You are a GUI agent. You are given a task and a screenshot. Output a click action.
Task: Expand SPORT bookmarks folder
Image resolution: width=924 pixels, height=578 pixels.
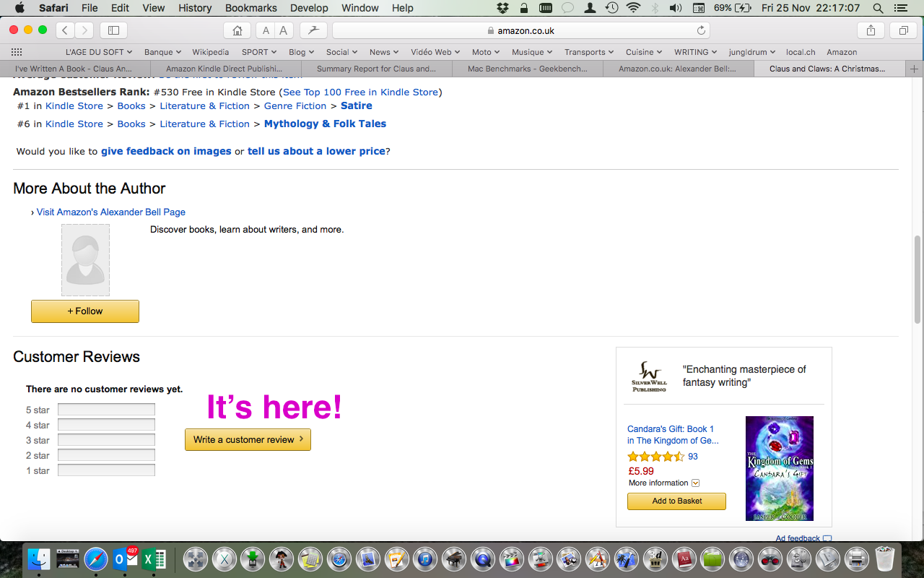tap(259, 52)
